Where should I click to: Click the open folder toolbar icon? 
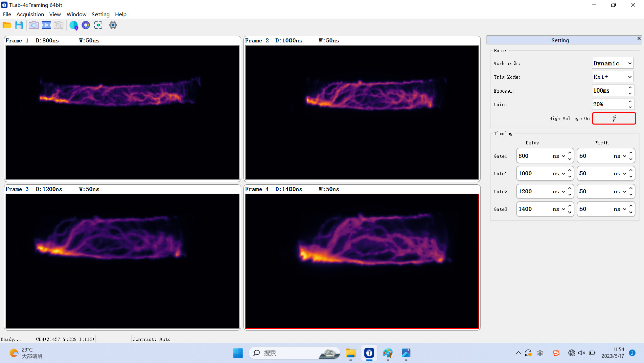click(x=7, y=25)
